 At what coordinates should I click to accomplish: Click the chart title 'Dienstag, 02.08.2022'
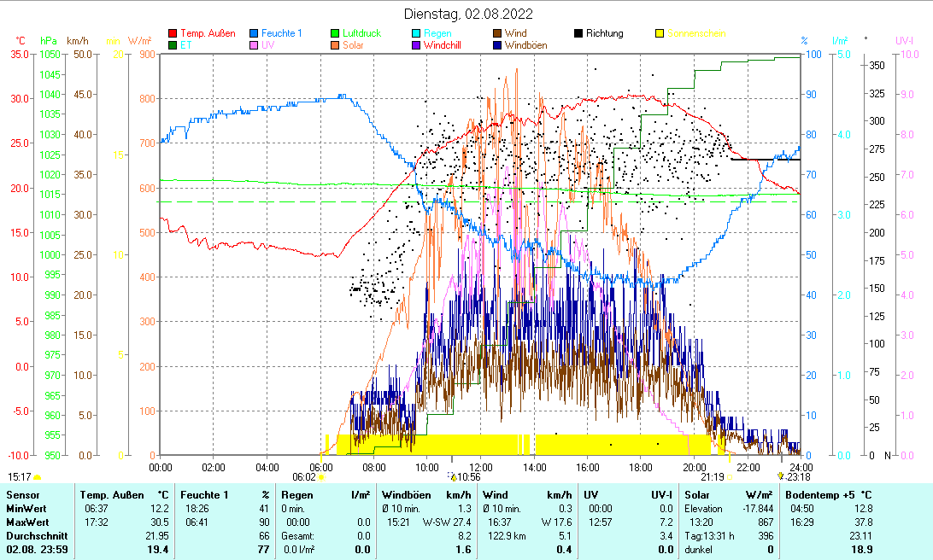click(x=468, y=14)
